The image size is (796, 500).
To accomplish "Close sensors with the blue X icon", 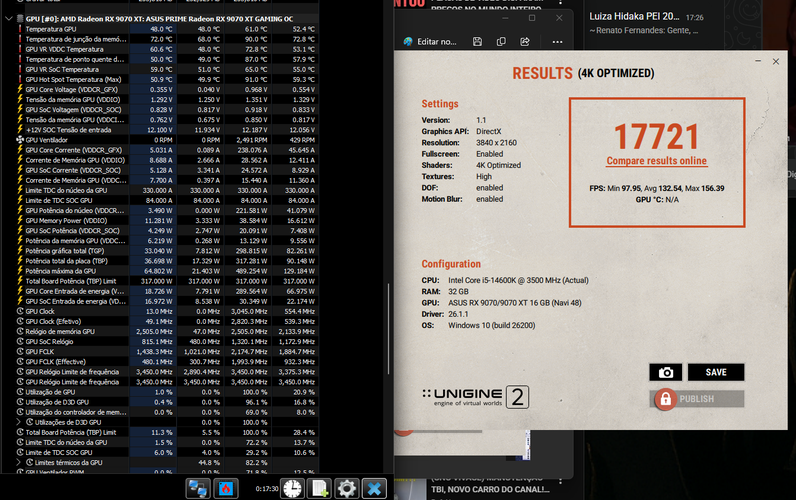I will [x=375, y=489].
